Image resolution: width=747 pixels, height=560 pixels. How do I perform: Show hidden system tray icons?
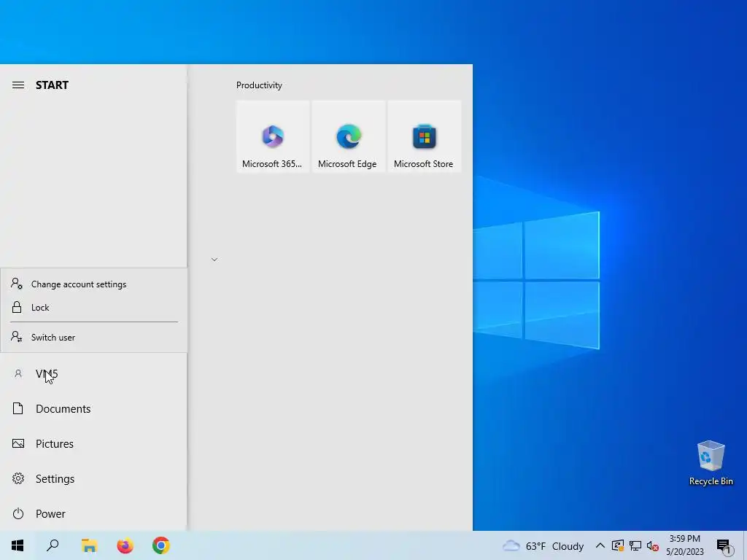(600, 545)
